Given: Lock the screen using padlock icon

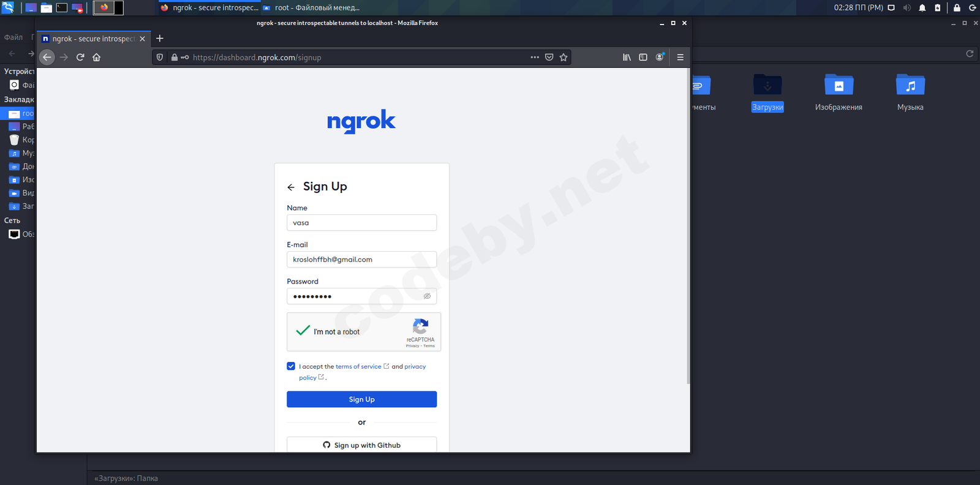Looking at the screenshot, I should pyautogui.click(x=957, y=8).
